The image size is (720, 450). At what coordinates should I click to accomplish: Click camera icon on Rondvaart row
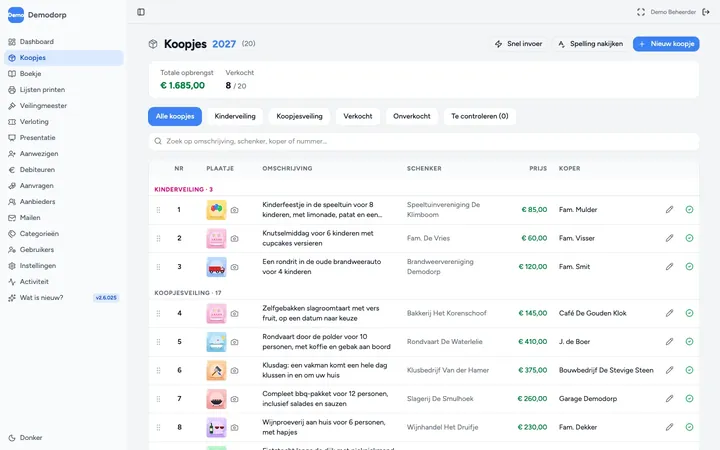click(x=235, y=342)
